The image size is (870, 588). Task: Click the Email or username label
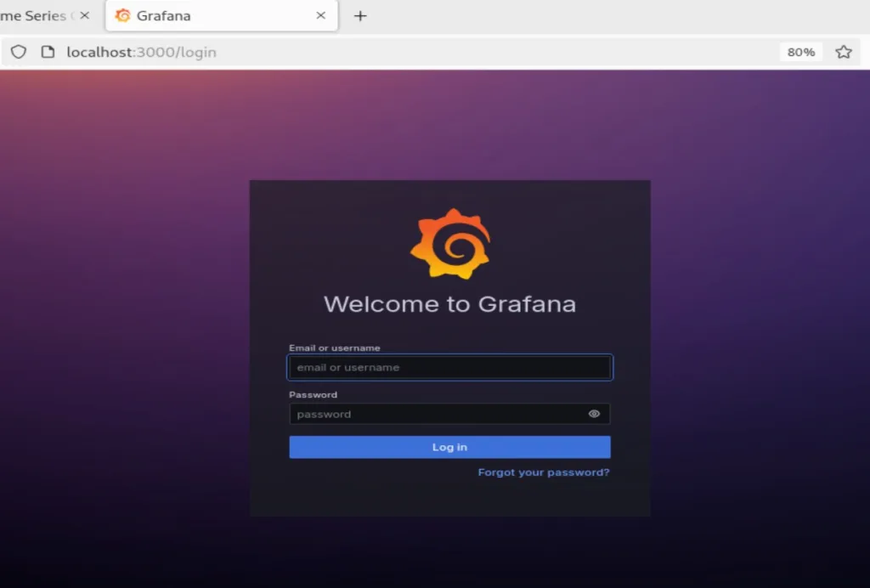[x=334, y=348]
